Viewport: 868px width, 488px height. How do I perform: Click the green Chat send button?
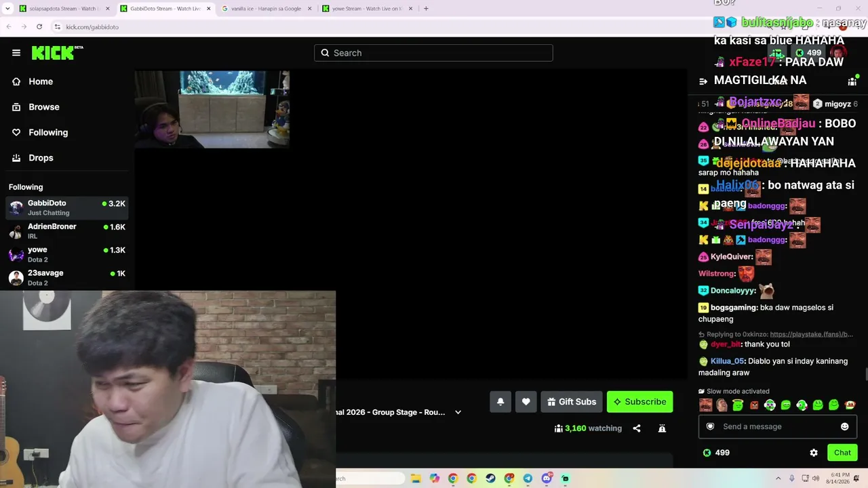coord(842,453)
